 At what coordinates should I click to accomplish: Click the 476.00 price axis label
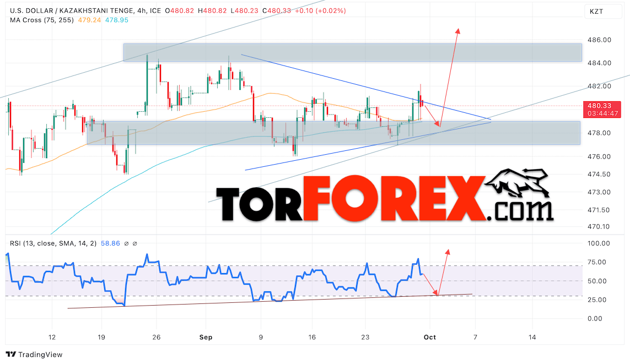coord(599,156)
